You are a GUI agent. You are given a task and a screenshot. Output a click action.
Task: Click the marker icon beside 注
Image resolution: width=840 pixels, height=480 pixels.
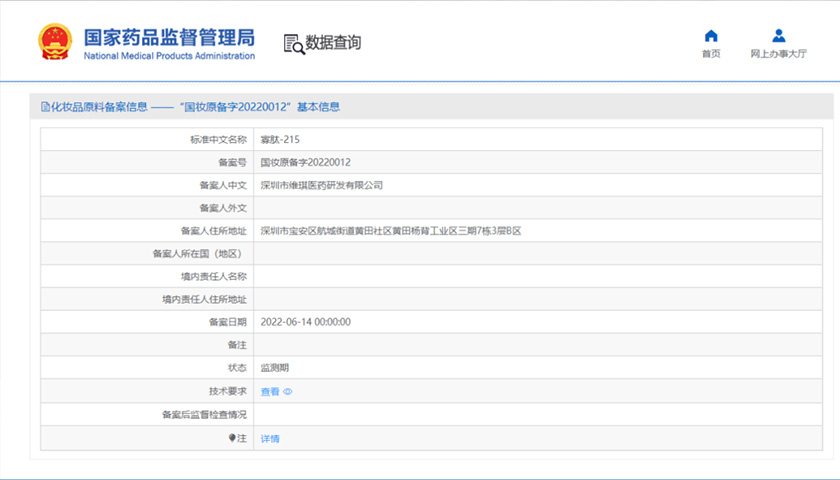point(232,438)
